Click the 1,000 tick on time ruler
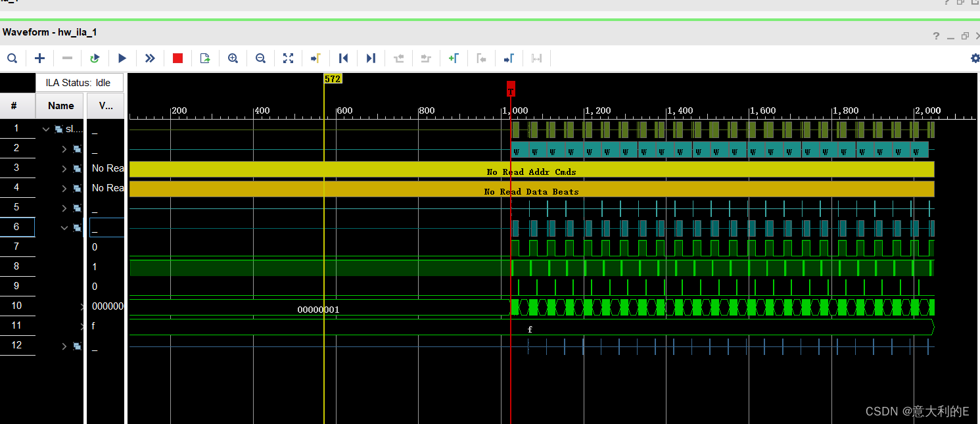The width and height of the screenshot is (980, 424). [515, 110]
